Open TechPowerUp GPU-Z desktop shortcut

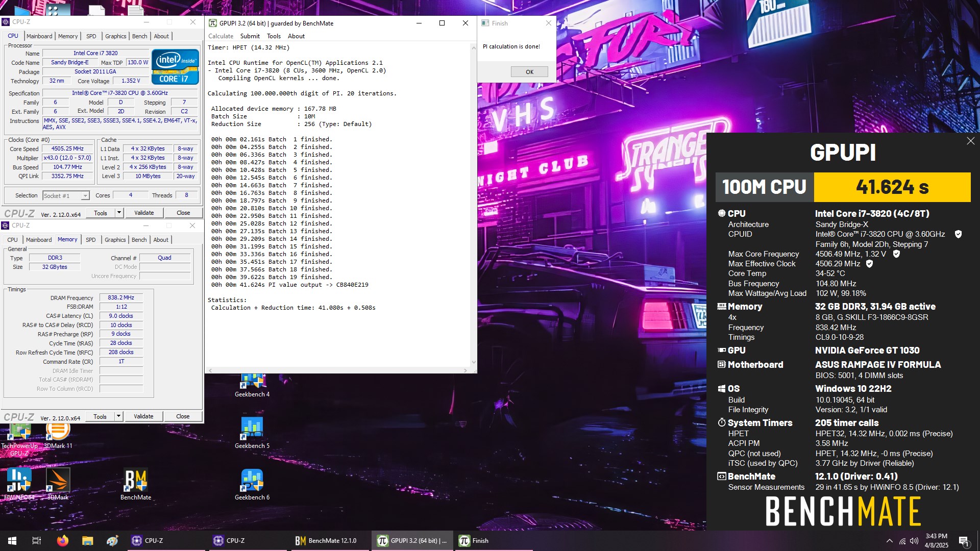coord(19,440)
